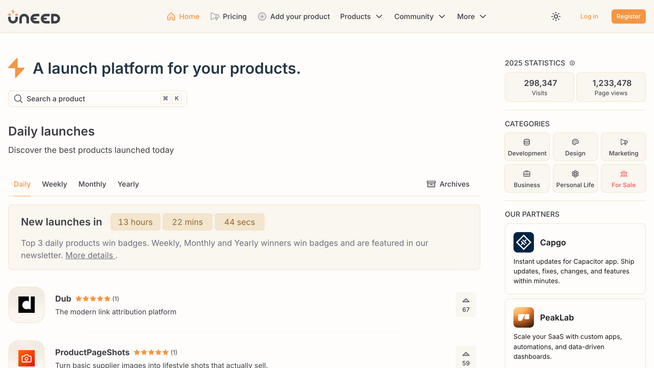654x368 pixels.
Task: Open the Business category
Action: [527, 179]
